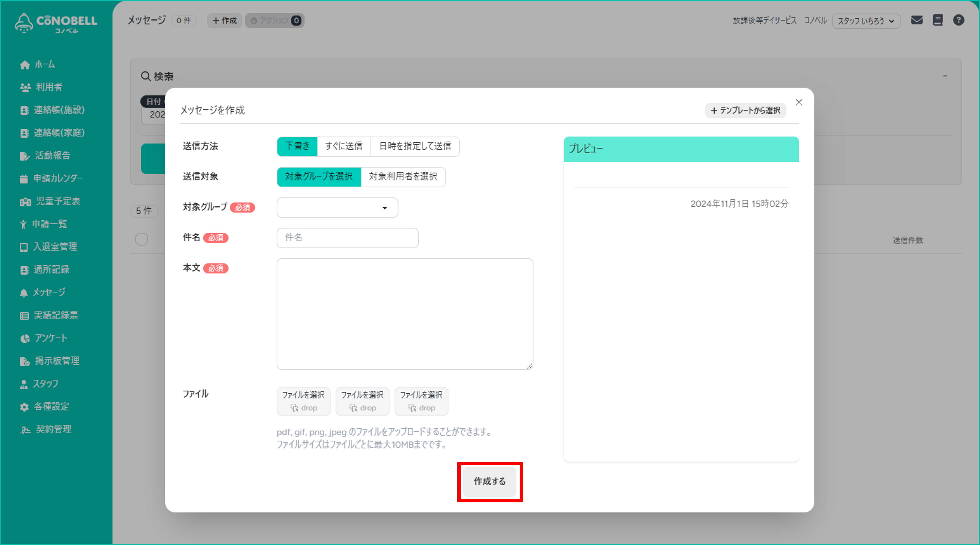
Task: Click the help question mark icon
Action: click(x=958, y=20)
